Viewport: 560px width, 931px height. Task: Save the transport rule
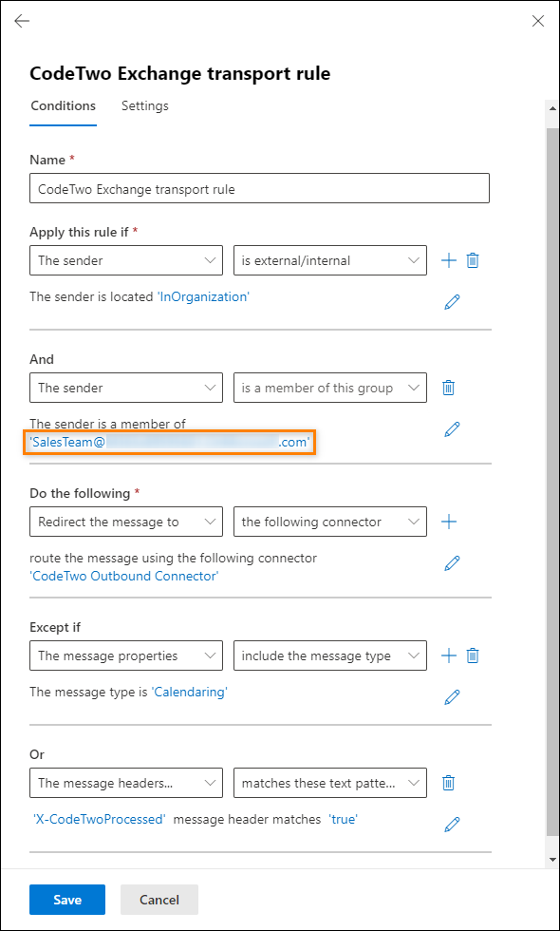click(x=67, y=900)
